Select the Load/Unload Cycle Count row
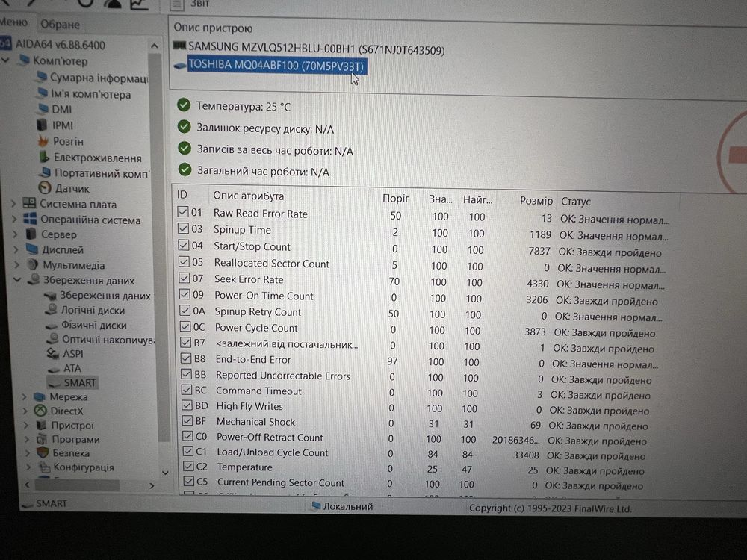The height and width of the screenshot is (560, 747). pyautogui.click(x=414, y=453)
